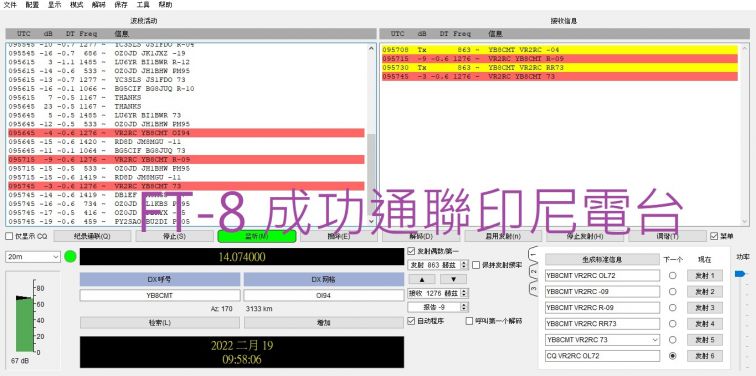756x376 pixels.
Task: Click the 发射 6 CQ transmit button
Action: 704,356
